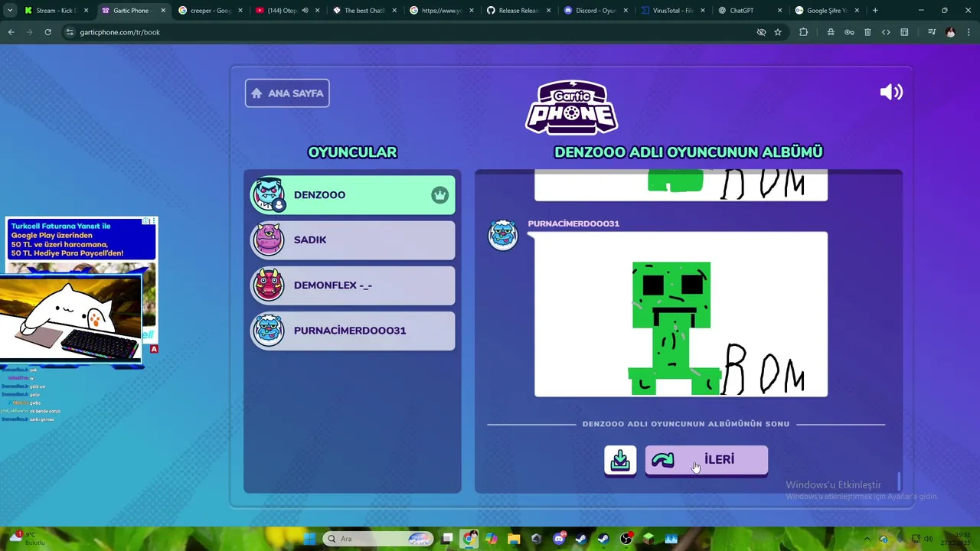Switch to the Stream - Kick tab

tap(57, 11)
